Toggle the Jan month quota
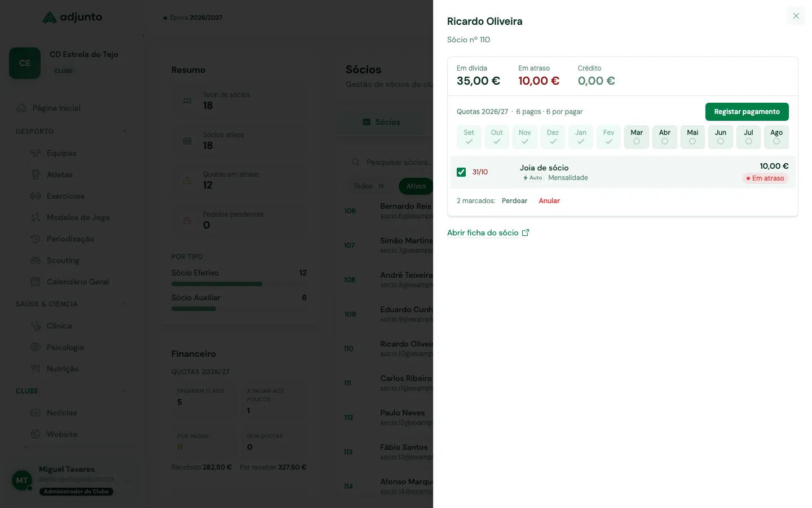 click(x=581, y=137)
